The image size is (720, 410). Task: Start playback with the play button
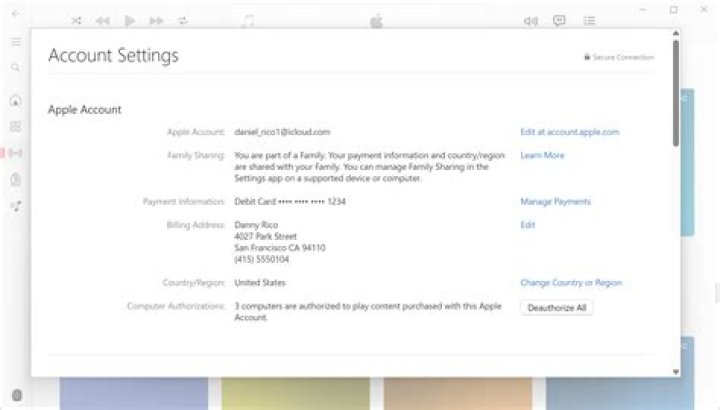click(x=129, y=21)
